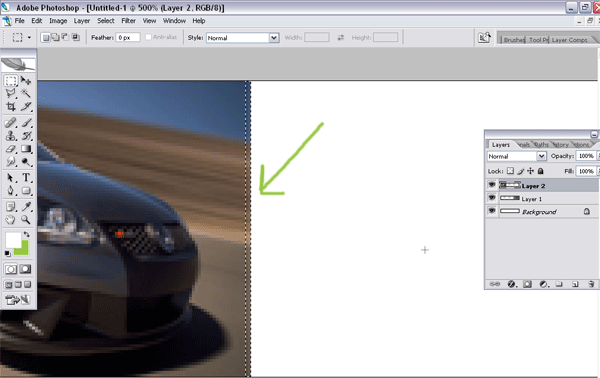Image resolution: width=600 pixels, height=378 pixels.
Task: Select the Path Selection tool
Action: 11,178
